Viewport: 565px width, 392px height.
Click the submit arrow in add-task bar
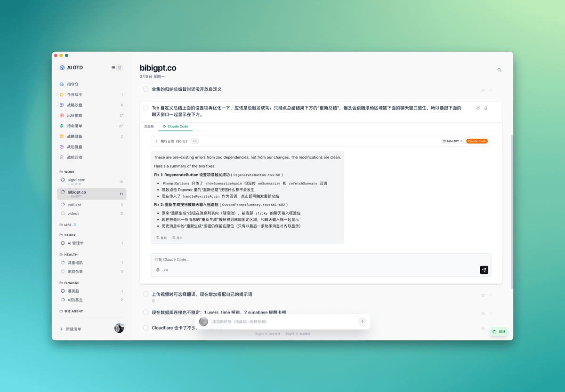tap(362, 321)
